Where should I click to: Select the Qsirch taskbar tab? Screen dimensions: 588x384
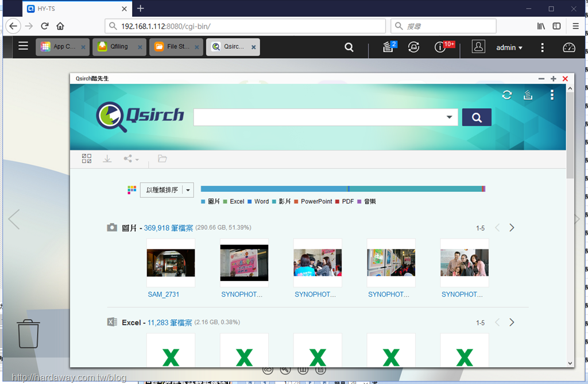233,47
